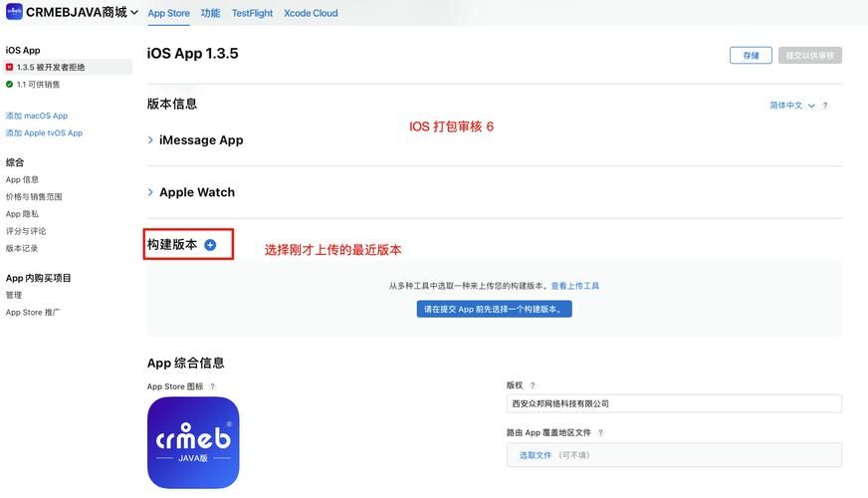Image resolution: width=868 pixels, height=498 pixels.
Task: Open App 隐私 in sidebar
Action: 22,214
